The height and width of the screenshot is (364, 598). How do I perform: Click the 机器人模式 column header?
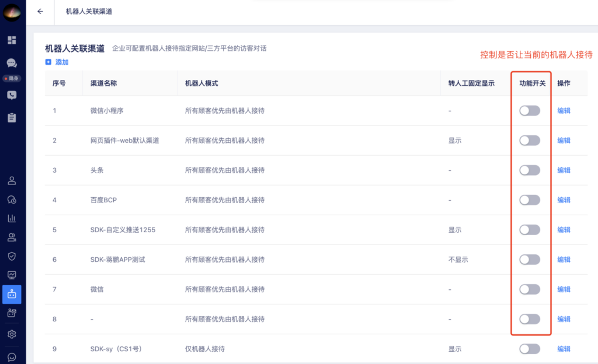[201, 83]
